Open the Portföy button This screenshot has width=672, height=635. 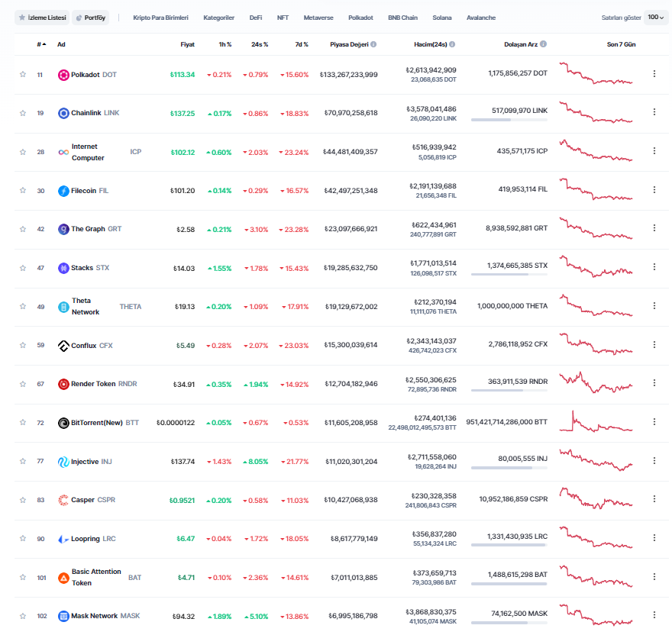[90, 18]
